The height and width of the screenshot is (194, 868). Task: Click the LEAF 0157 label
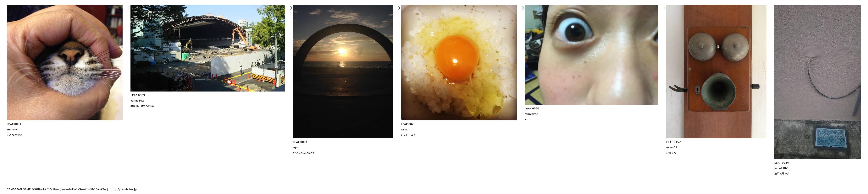(673, 142)
